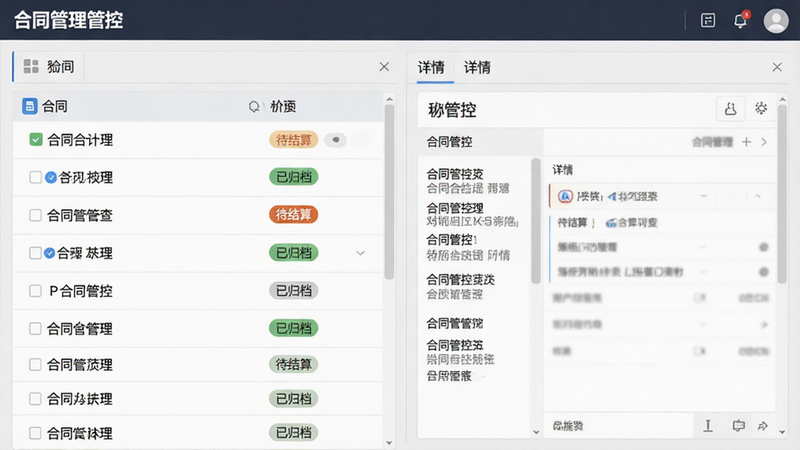This screenshot has width=800, height=450.
Task: Click the 合同管控 sub-list scrollbar down arrow
Action: pos(536,432)
